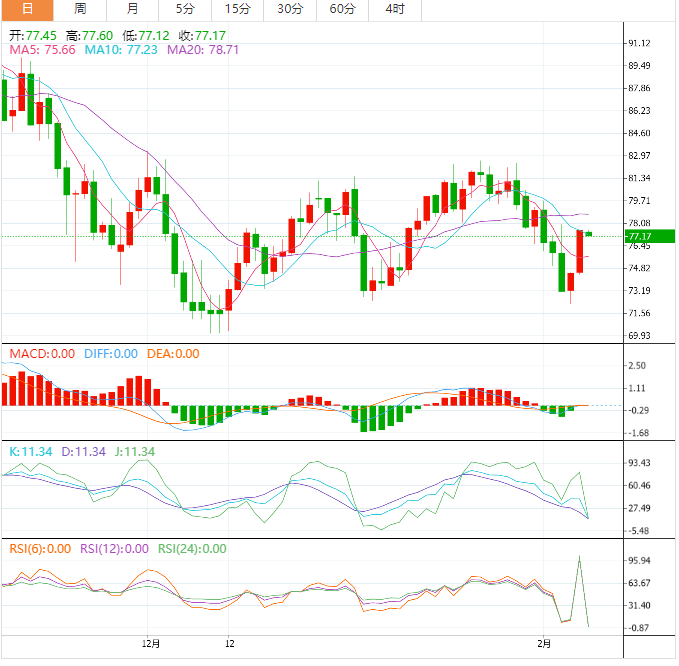Click the 2.50 MACD axis label
The height and width of the screenshot is (666, 679).
(x=637, y=365)
